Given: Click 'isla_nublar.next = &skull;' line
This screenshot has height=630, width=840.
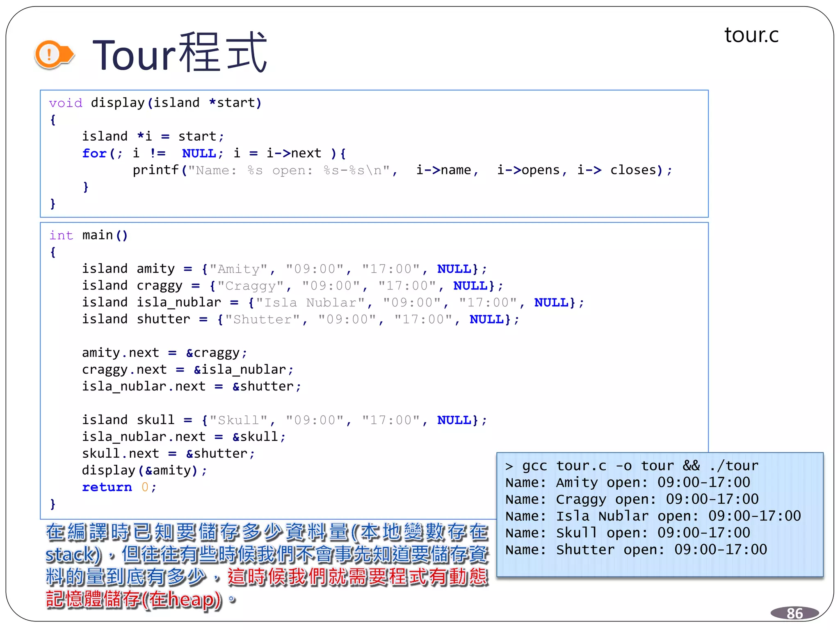Looking at the screenshot, I should [x=184, y=437].
